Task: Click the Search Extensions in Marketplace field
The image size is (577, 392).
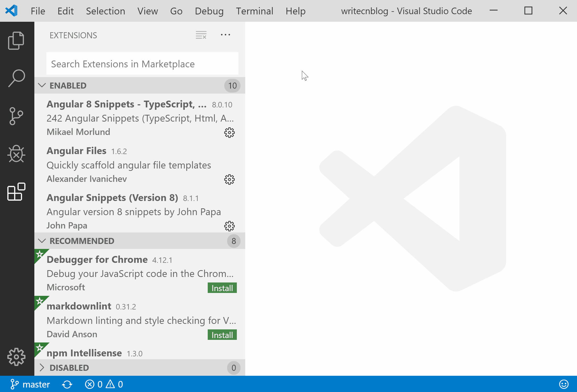Action: pos(142,64)
